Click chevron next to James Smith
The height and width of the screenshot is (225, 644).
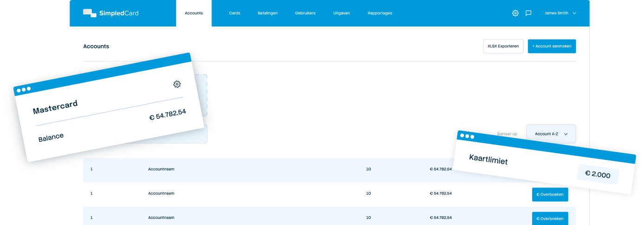tap(574, 13)
